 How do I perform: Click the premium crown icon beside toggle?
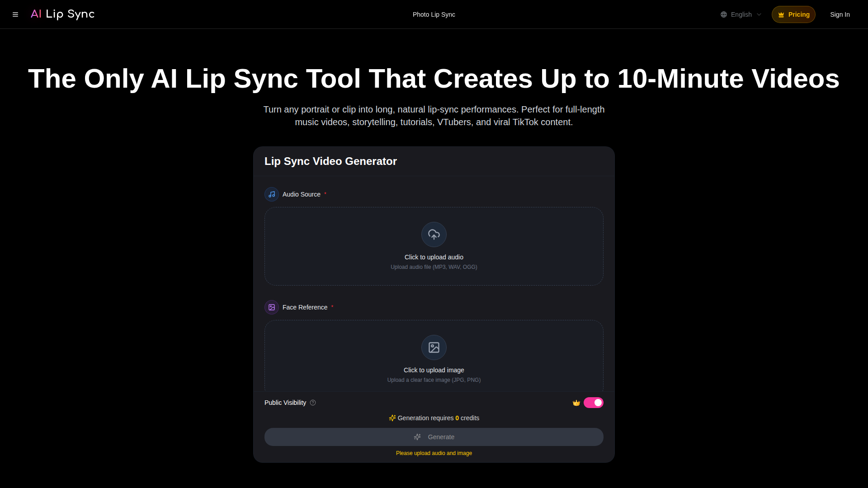point(576,403)
